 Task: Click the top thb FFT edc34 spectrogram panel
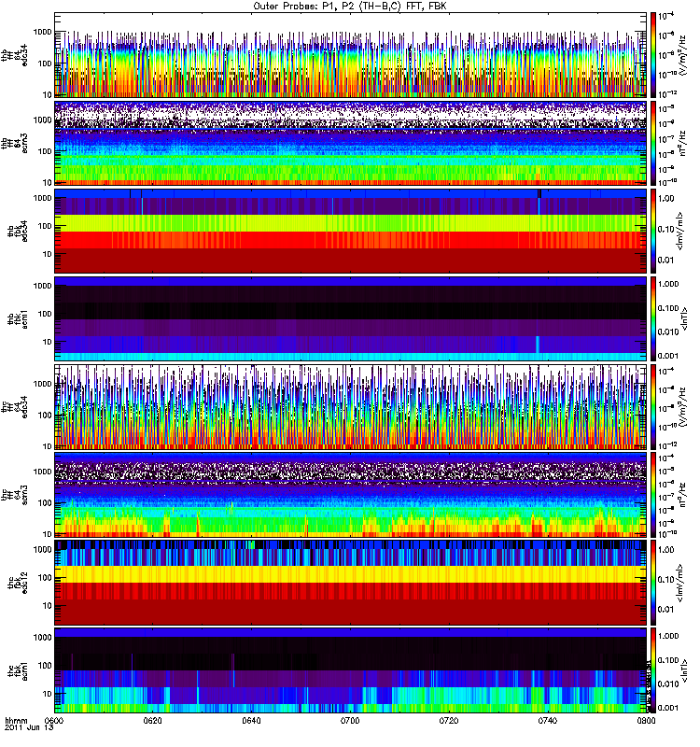tap(350, 54)
